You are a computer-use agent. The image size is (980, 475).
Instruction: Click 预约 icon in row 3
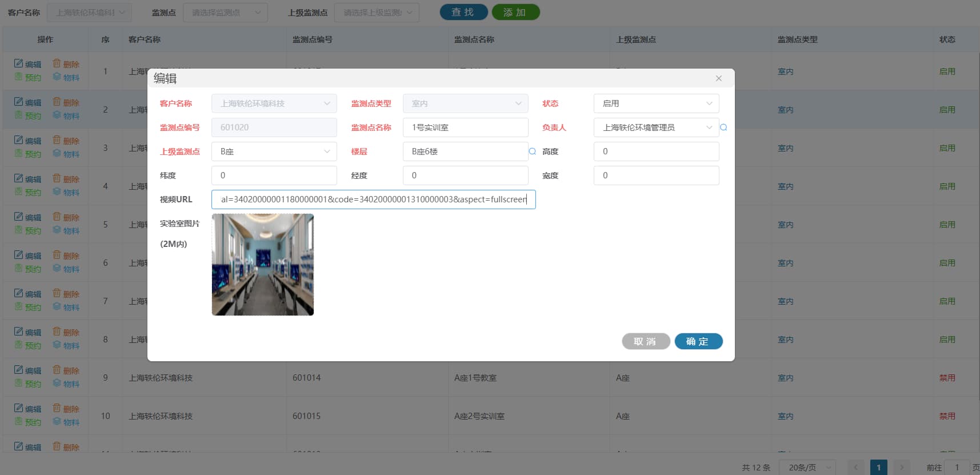pos(19,153)
